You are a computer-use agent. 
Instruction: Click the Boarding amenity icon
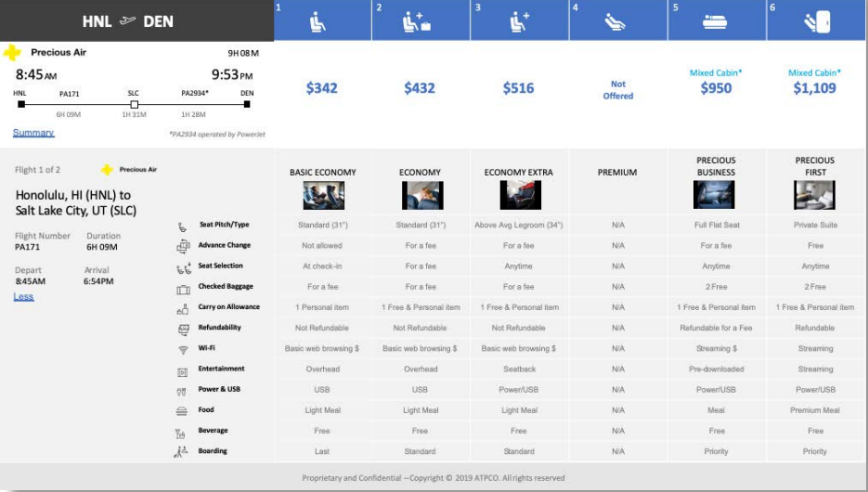pos(183,452)
